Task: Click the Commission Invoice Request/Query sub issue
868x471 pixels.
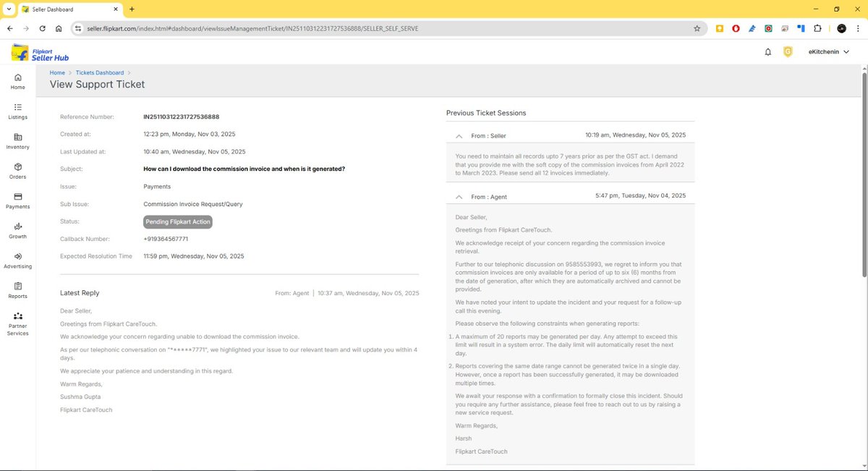Action: pyautogui.click(x=193, y=204)
